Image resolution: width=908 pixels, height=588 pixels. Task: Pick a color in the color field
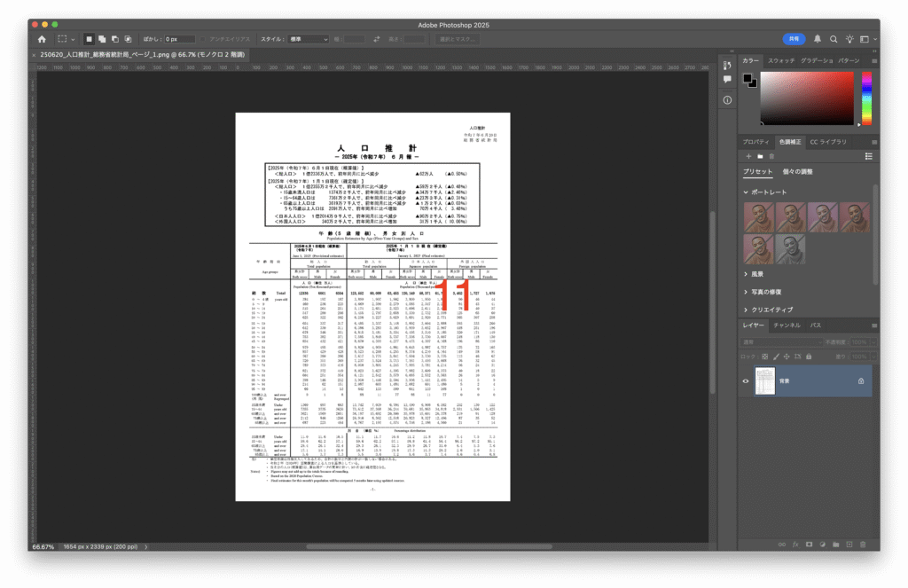coord(807,98)
